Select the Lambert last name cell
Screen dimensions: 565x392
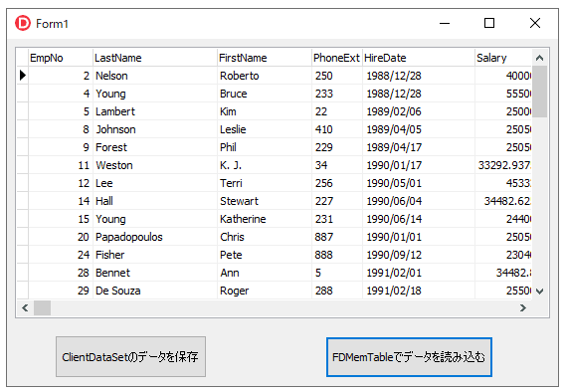(x=155, y=111)
